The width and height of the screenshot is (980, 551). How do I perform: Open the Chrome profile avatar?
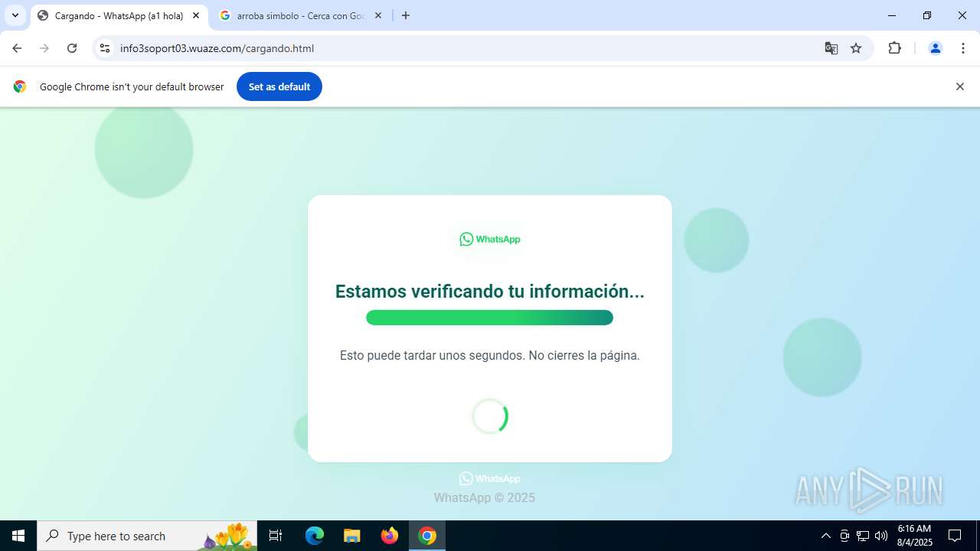point(935,48)
